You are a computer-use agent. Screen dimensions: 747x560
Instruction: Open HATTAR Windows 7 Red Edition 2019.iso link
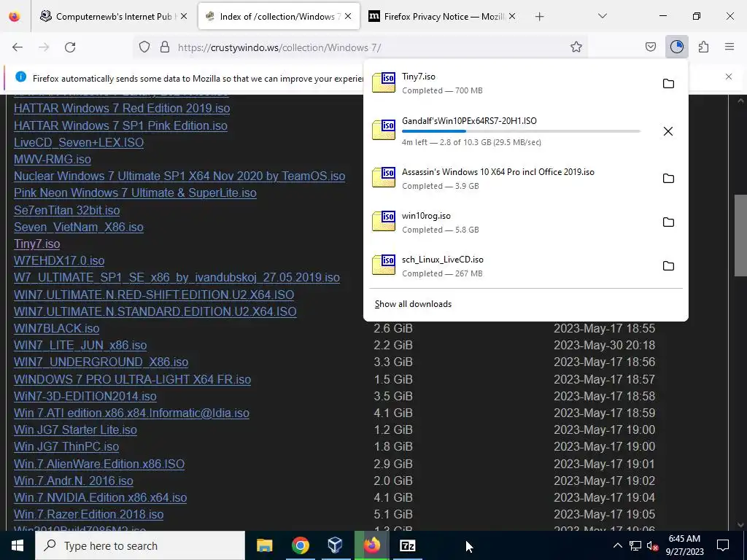(122, 108)
